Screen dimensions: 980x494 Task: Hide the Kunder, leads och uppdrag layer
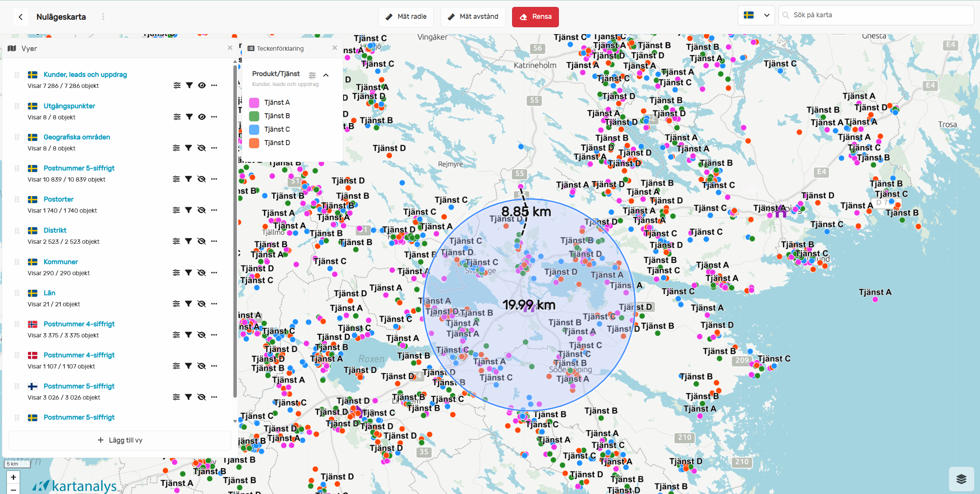pyautogui.click(x=202, y=85)
